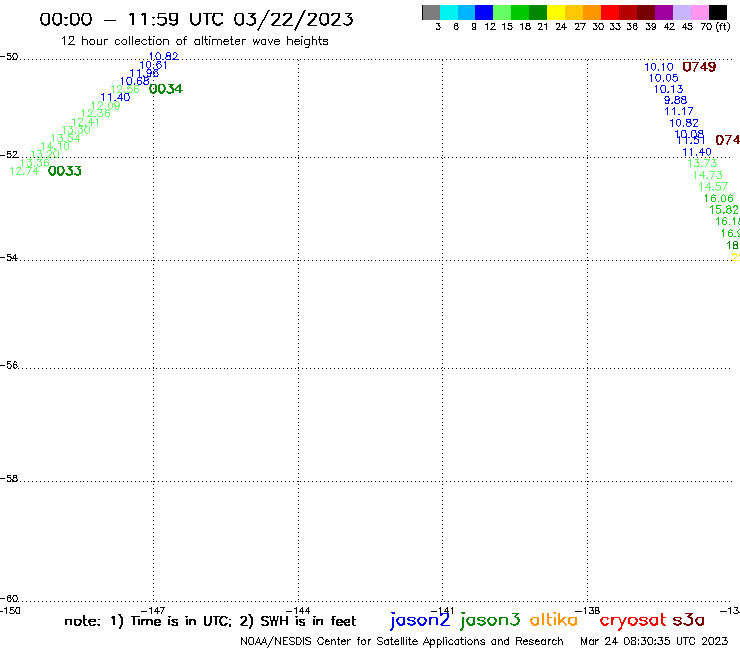Click the s3a satellite legend label
The height and width of the screenshot is (650, 740).
pyautogui.click(x=688, y=620)
